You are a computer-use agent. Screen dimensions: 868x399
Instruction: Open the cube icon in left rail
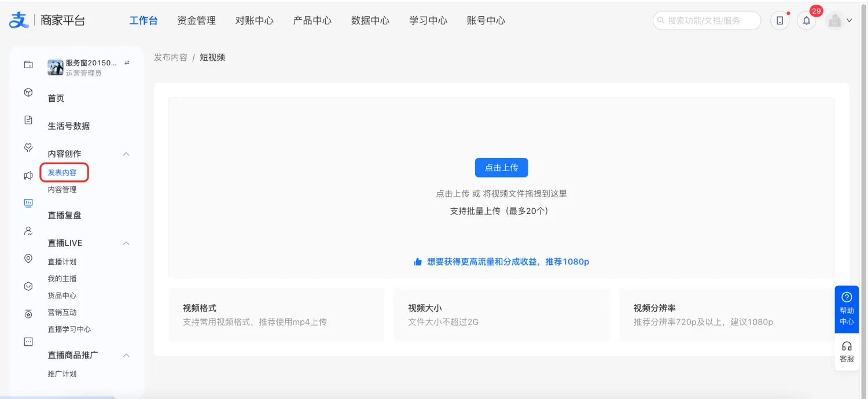pos(28,93)
